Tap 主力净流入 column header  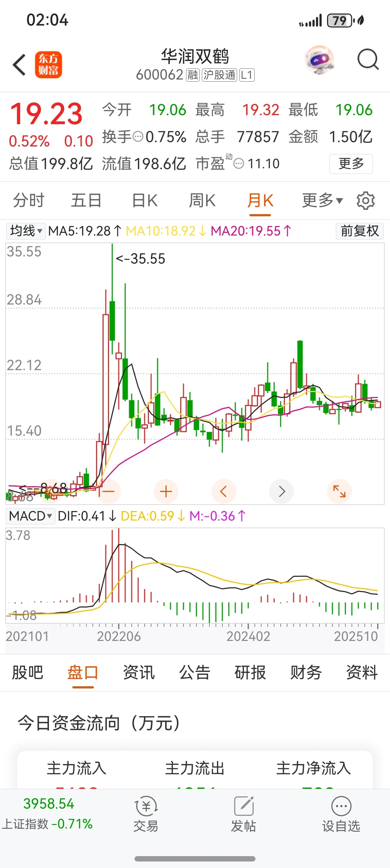[x=313, y=768]
